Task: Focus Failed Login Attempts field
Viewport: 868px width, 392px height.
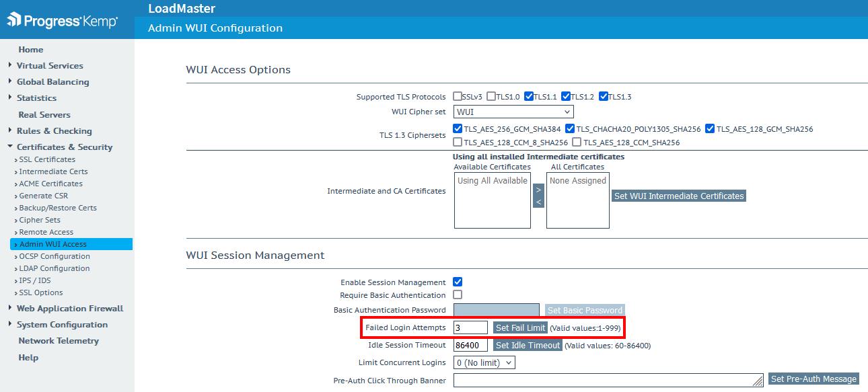Action: 470,327
